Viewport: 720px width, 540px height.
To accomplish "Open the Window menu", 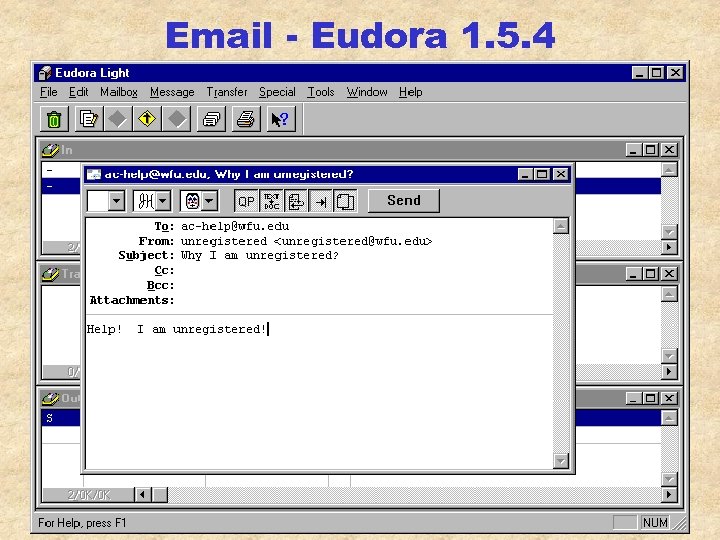I will (x=367, y=92).
